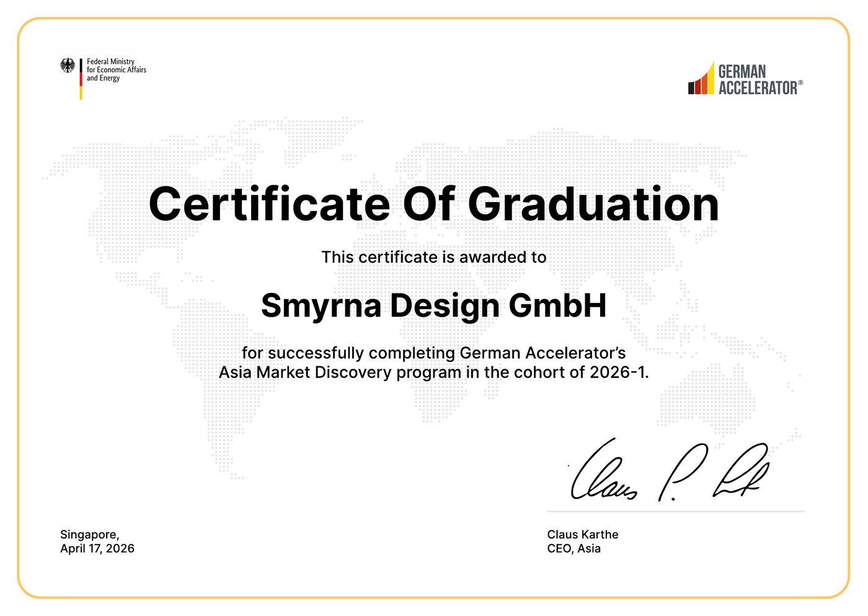Click the federal eagle emblem icon

click(x=68, y=66)
